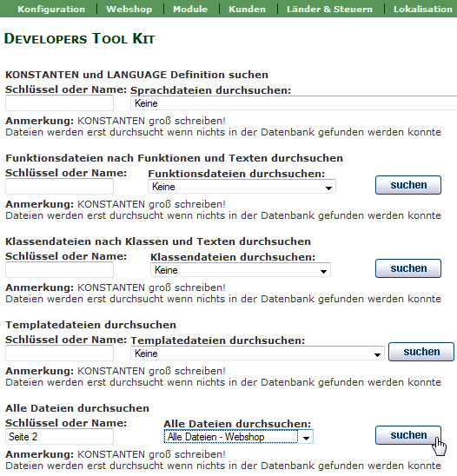457x476 pixels.
Task: Open the Module menu
Action: click(x=190, y=9)
